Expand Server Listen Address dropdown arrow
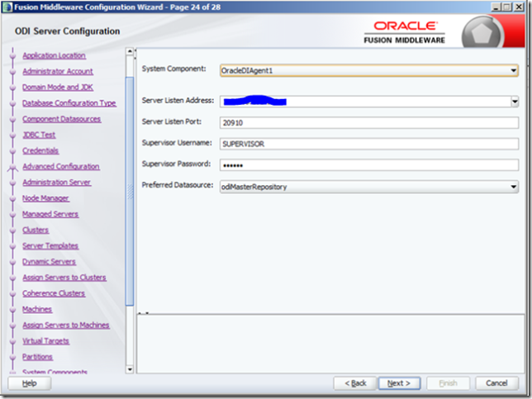The height and width of the screenshot is (399, 532). click(515, 102)
